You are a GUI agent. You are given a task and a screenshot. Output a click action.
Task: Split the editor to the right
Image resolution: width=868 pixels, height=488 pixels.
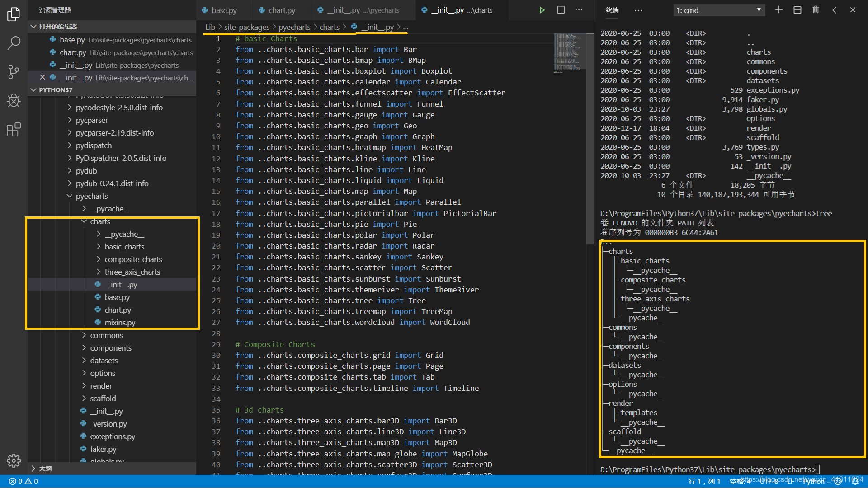(x=561, y=10)
